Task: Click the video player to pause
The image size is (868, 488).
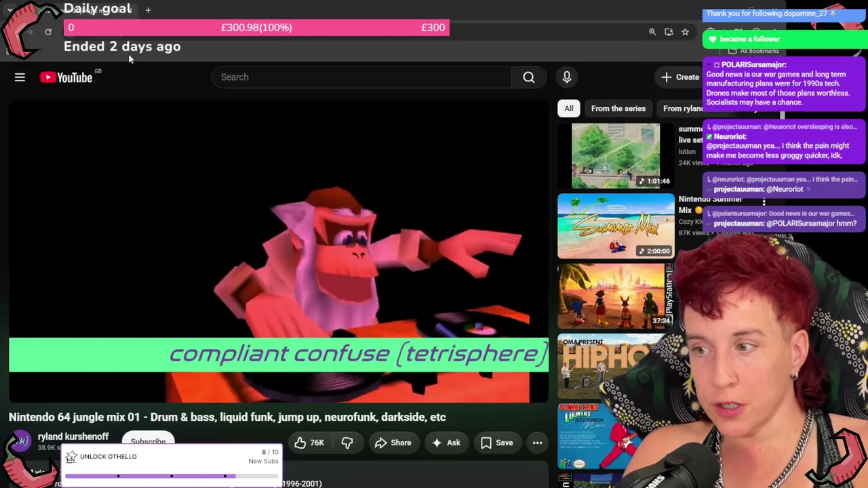Action: (279, 252)
